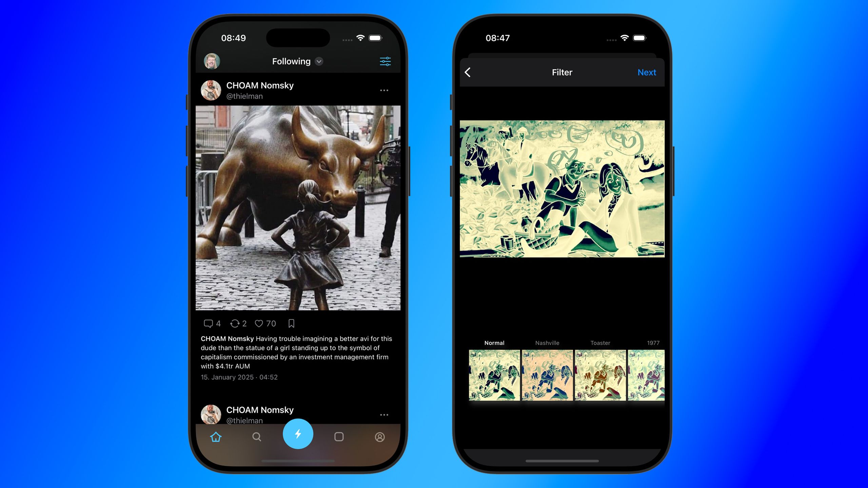Toggle three-dot menu on post
Screen dimensions: 868x488
click(x=384, y=90)
